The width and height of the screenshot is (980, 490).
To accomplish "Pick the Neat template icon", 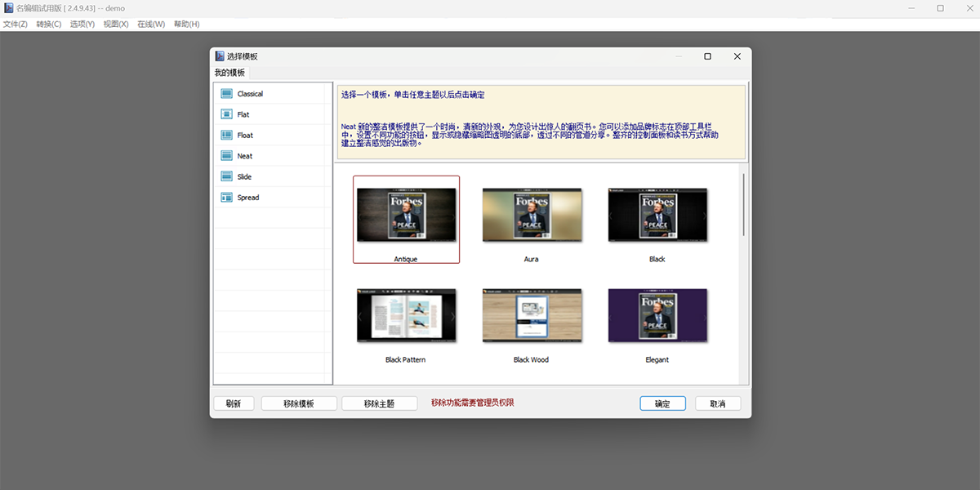I will click(x=226, y=156).
